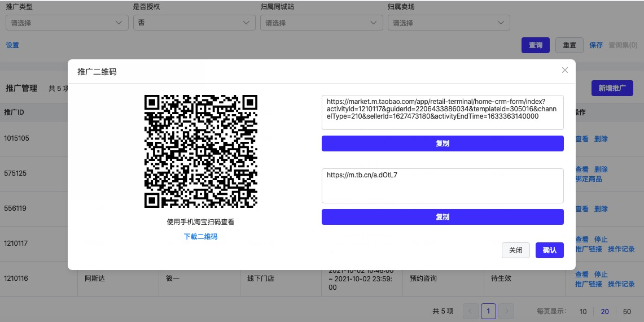Open the 推广类型 dropdown

click(67, 23)
